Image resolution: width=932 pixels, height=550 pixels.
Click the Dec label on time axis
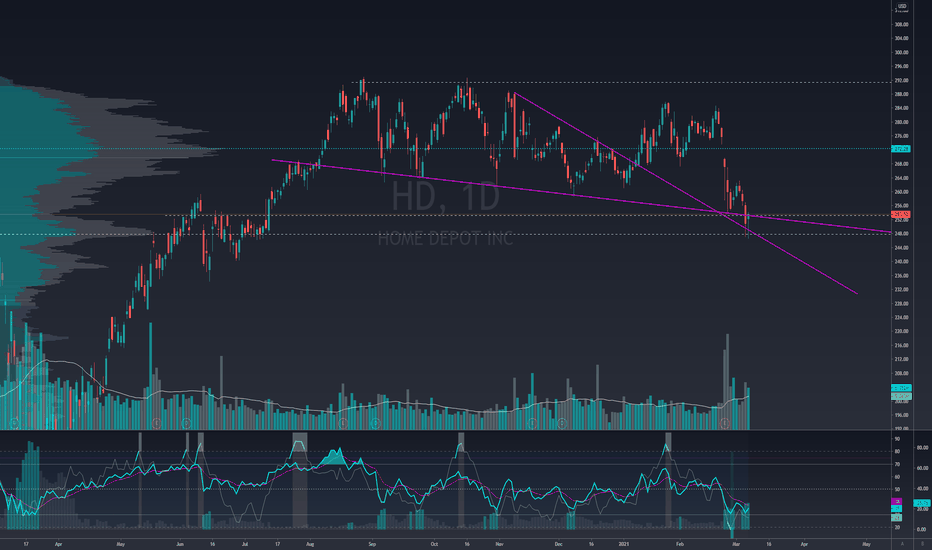(x=558, y=544)
